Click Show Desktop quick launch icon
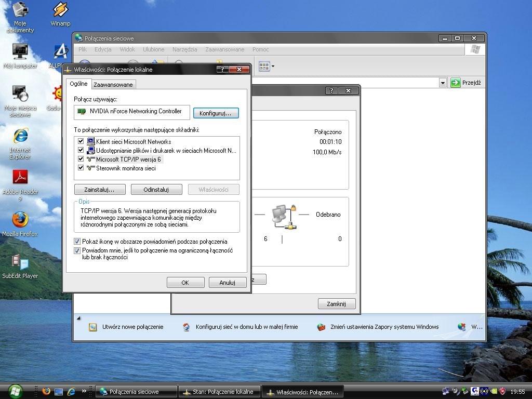 click(59, 392)
